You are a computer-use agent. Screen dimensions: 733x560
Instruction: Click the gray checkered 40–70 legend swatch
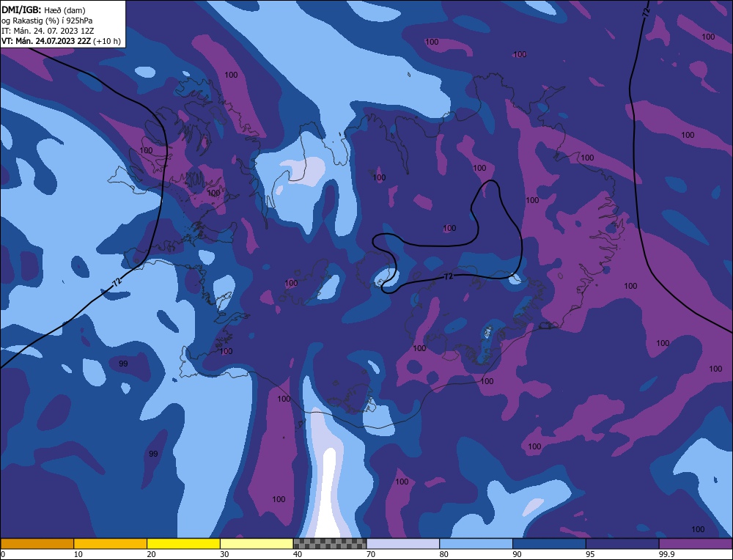click(330, 543)
